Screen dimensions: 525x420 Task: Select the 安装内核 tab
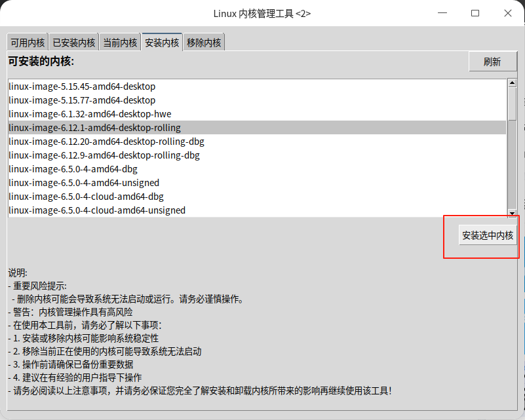coord(162,42)
